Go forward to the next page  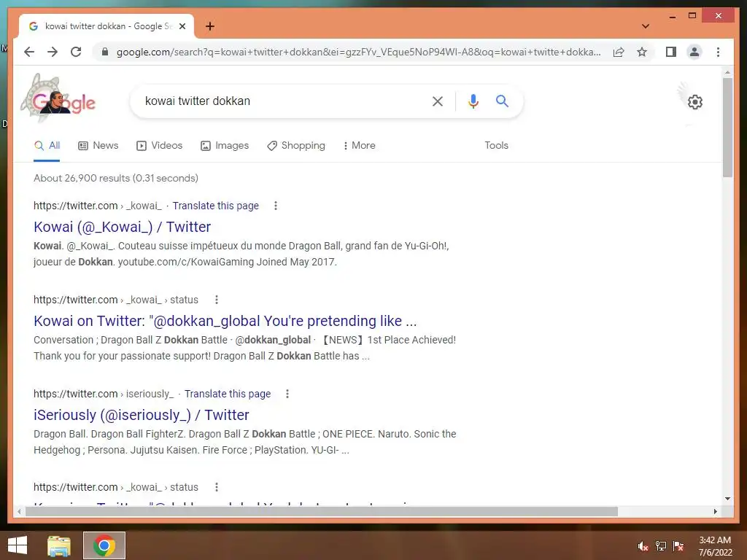coord(53,52)
